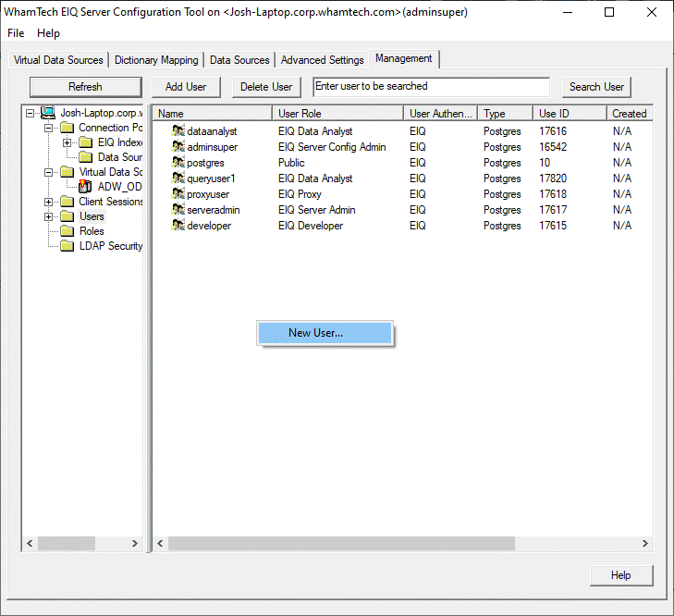Expand the Users tree node
The image size is (674, 616).
(49, 216)
